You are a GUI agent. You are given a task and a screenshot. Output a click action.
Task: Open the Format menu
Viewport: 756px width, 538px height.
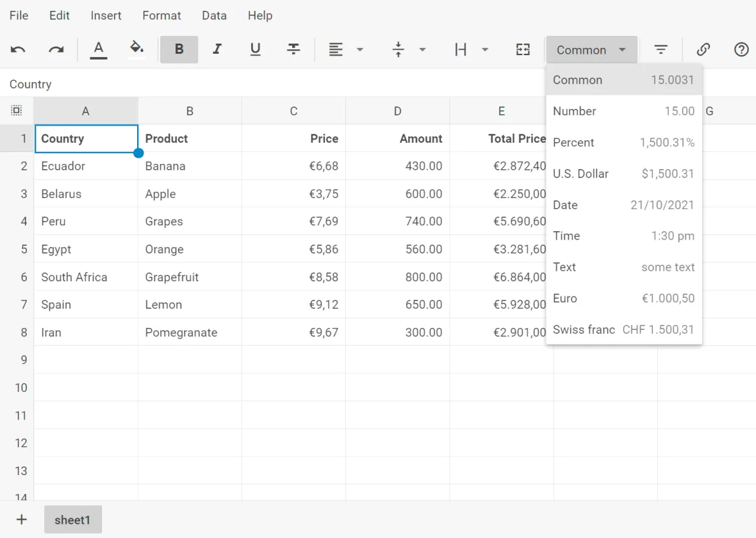tap(161, 15)
